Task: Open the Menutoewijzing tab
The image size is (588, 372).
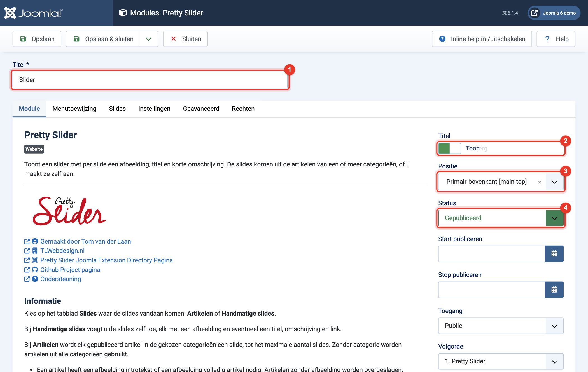Action: tap(74, 109)
